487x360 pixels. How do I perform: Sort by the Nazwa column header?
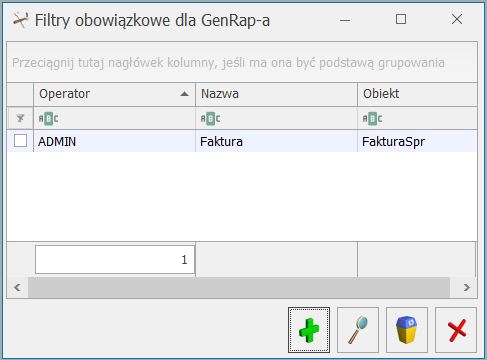pyautogui.click(x=276, y=94)
